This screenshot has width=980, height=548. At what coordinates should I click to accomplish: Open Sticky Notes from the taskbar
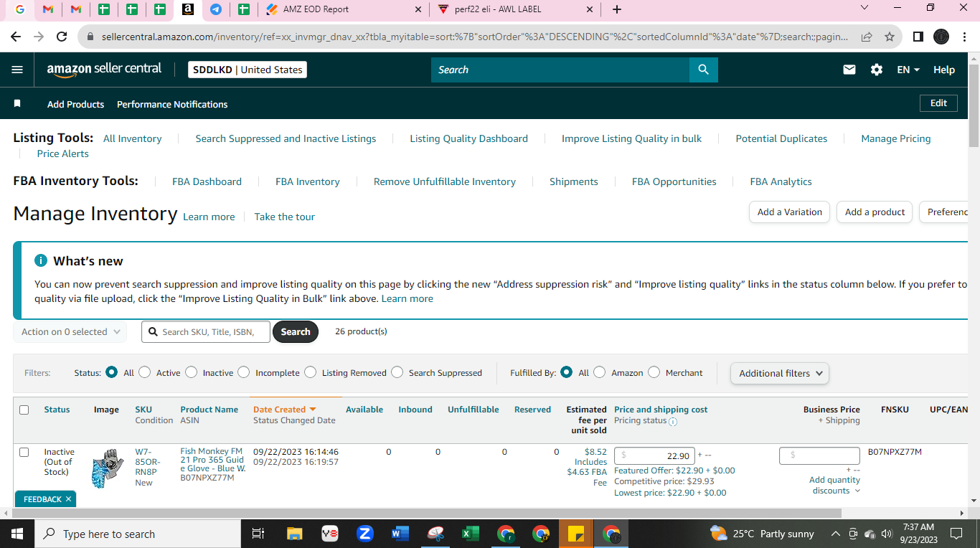576,534
